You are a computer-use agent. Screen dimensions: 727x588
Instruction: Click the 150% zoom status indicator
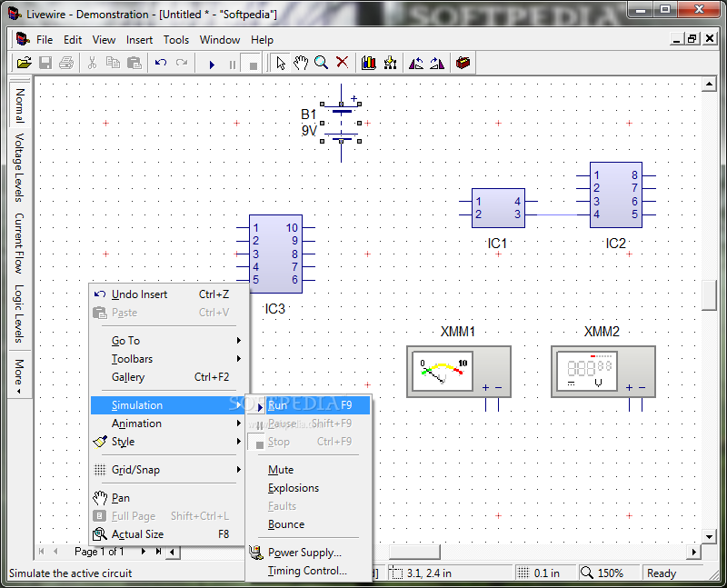[x=608, y=573]
